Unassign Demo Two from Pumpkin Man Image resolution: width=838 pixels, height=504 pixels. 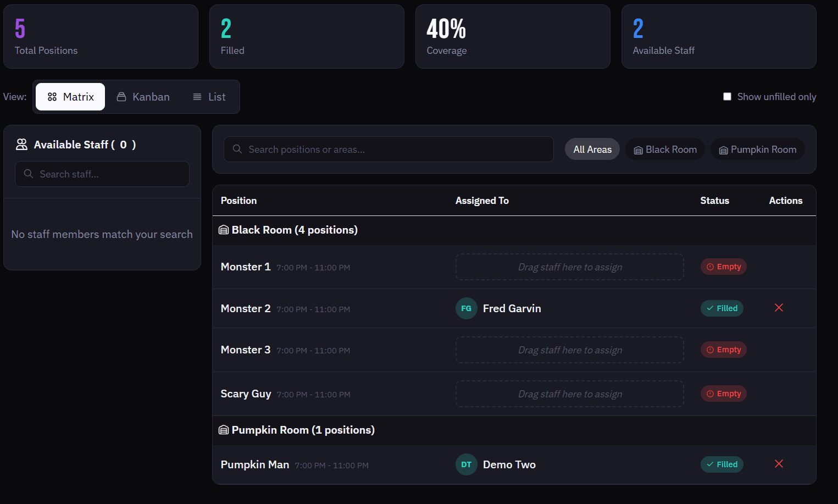tap(779, 464)
